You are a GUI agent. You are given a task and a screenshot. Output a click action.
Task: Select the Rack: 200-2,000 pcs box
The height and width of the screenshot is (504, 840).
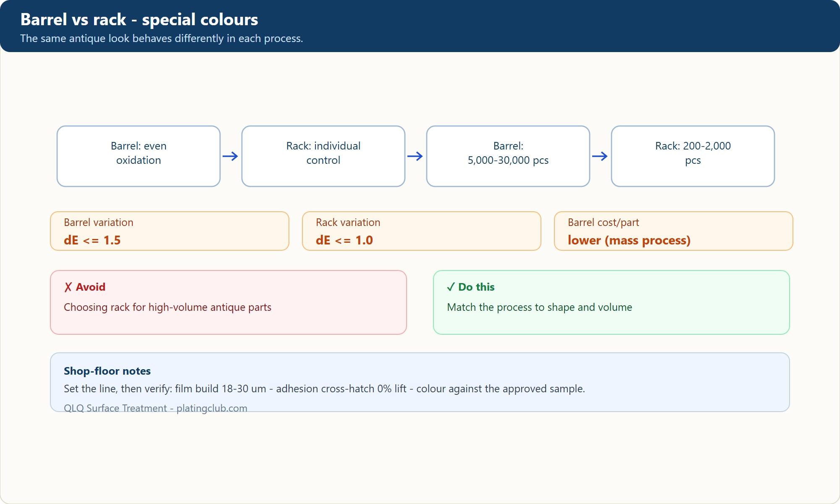693,156
